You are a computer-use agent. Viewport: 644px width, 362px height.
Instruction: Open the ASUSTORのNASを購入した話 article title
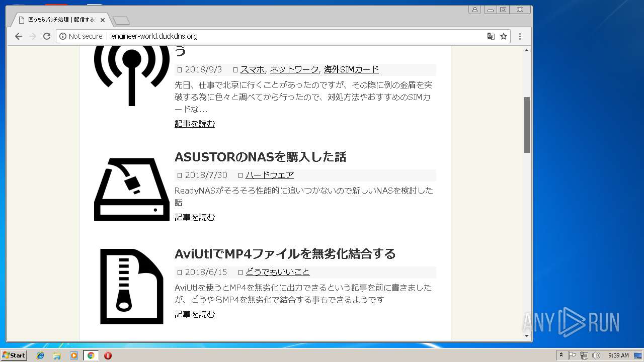260,157
